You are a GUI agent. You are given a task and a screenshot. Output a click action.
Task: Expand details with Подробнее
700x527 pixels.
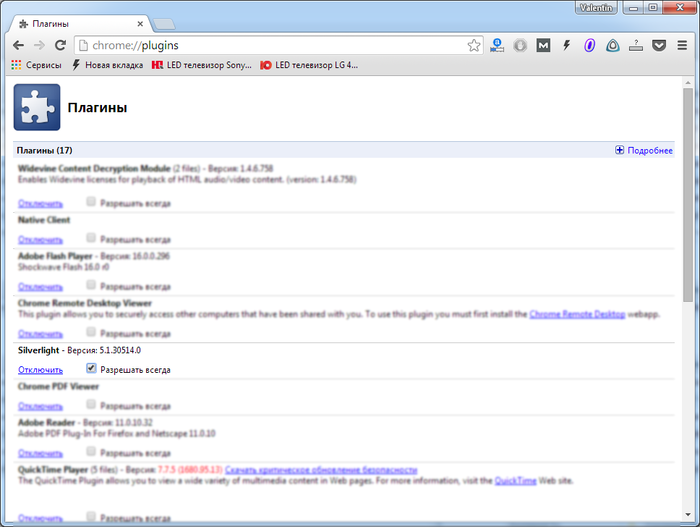pos(644,151)
